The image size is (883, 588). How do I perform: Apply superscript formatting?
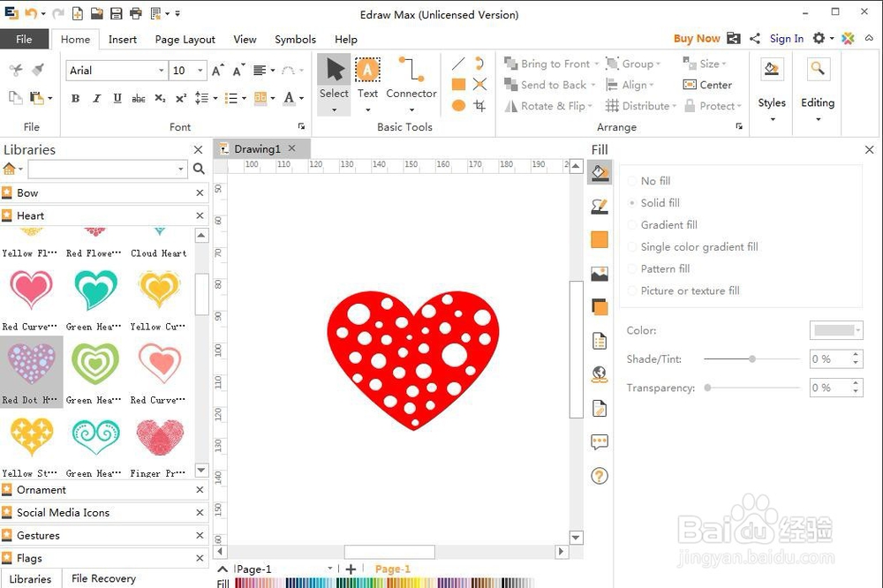[x=181, y=99]
